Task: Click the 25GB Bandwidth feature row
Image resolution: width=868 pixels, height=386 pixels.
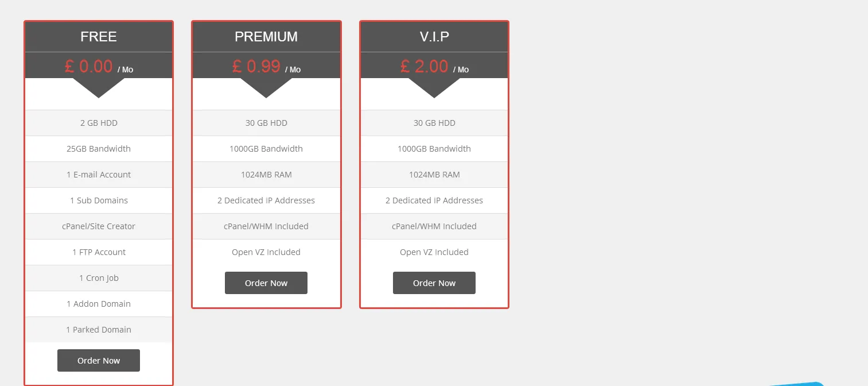Action: click(x=99, y=149)
